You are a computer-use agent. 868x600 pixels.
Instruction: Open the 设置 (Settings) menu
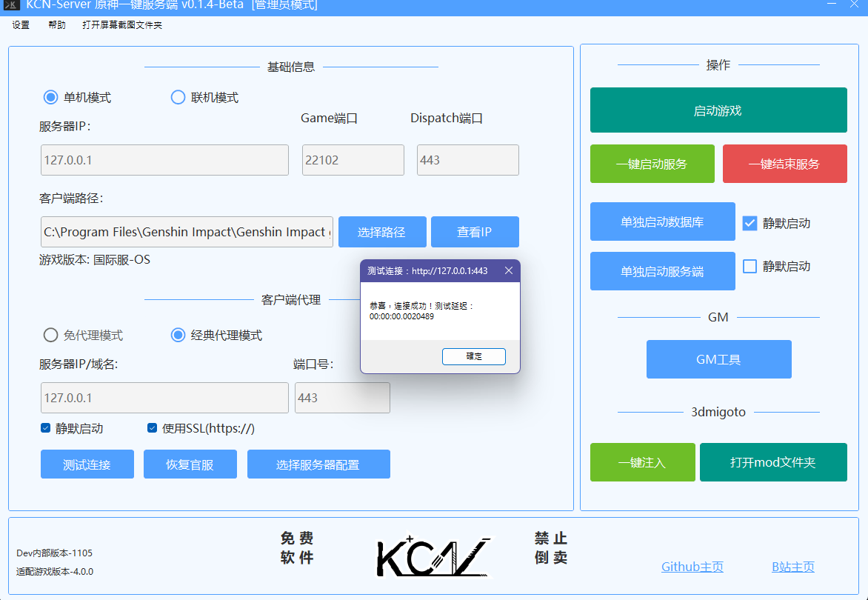tap(20, 24)
